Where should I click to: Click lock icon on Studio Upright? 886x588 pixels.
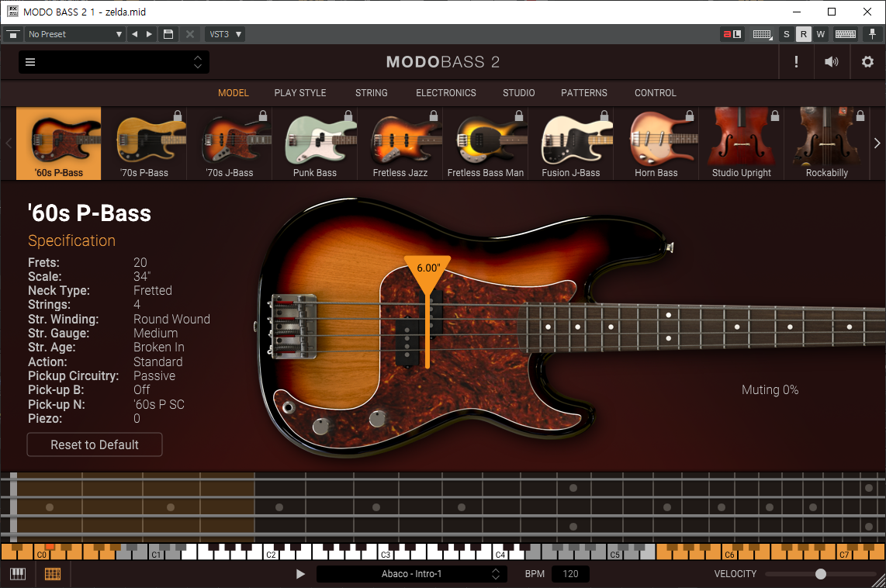[775, 116]
